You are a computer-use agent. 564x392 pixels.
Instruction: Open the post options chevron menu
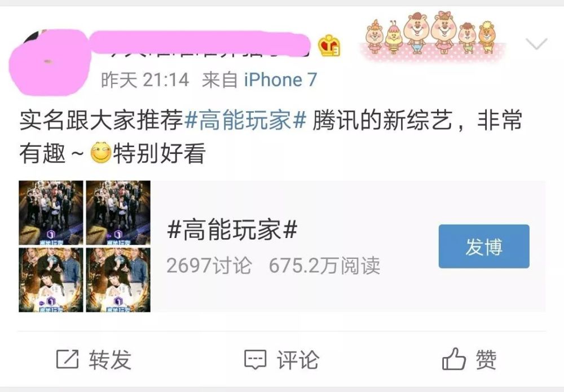click(x=536, y=43)
